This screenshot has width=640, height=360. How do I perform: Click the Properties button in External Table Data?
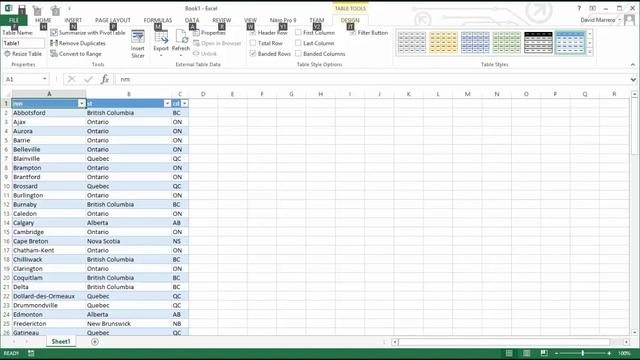(x=209, y=33)
